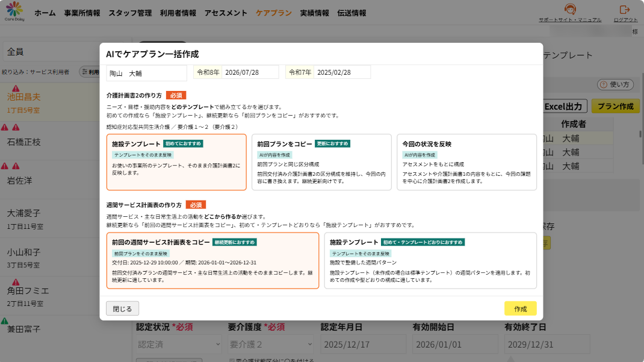Click the Care Daisy flower logo

coord(14,10)
